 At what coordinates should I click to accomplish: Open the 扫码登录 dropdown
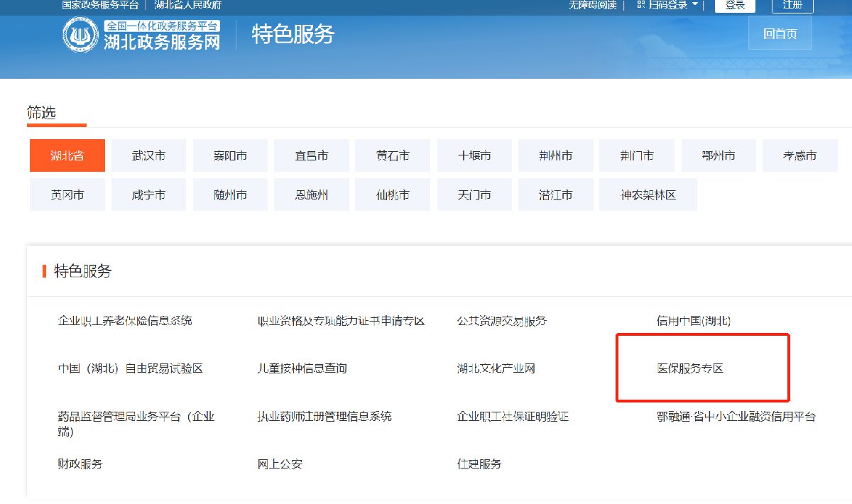click(x=667, y=5)
